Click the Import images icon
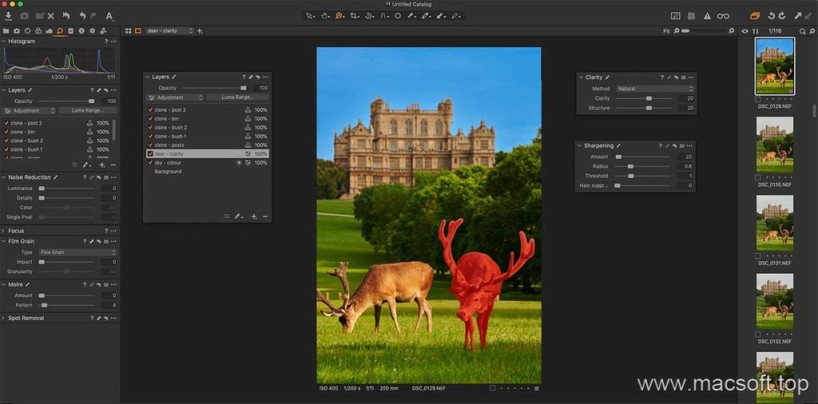This screenshot has height=404, width=818. (8, 16)
